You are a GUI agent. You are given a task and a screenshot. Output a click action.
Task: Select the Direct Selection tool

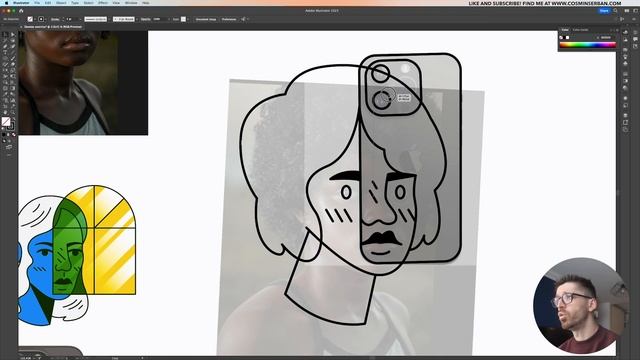(13, 35)
